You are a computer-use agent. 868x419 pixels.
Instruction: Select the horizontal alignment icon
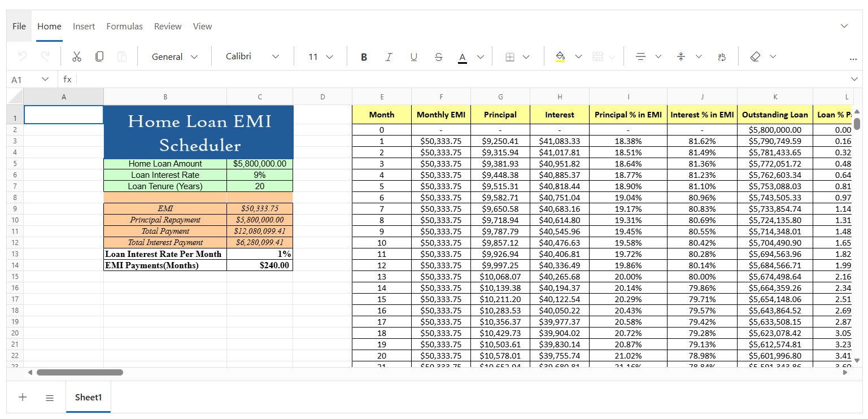point(641,56)
